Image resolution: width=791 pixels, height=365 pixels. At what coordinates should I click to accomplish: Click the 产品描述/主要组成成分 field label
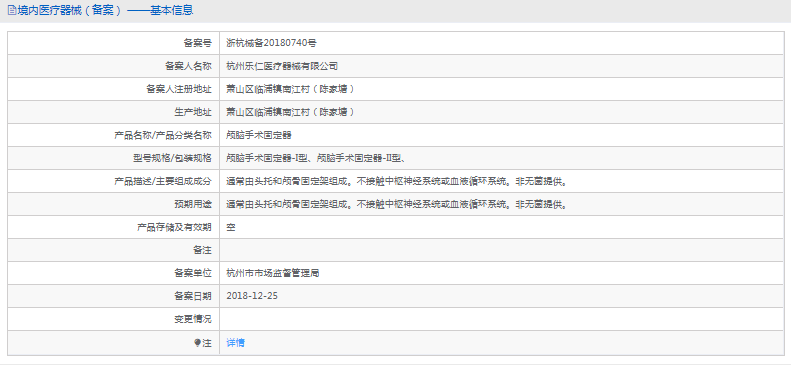coord(163,181)
